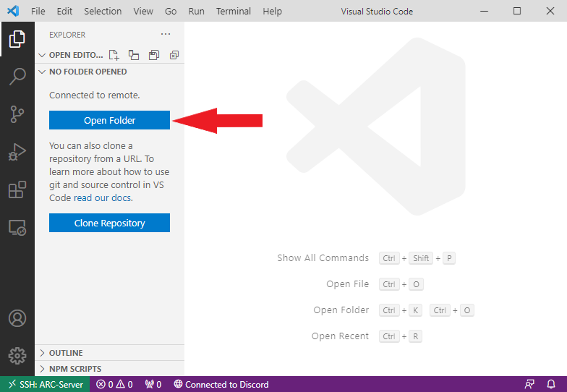The height and width of the screenshot is (392, 567).
Task: Click the New Untitled File icon
Action: coord(114,55)
